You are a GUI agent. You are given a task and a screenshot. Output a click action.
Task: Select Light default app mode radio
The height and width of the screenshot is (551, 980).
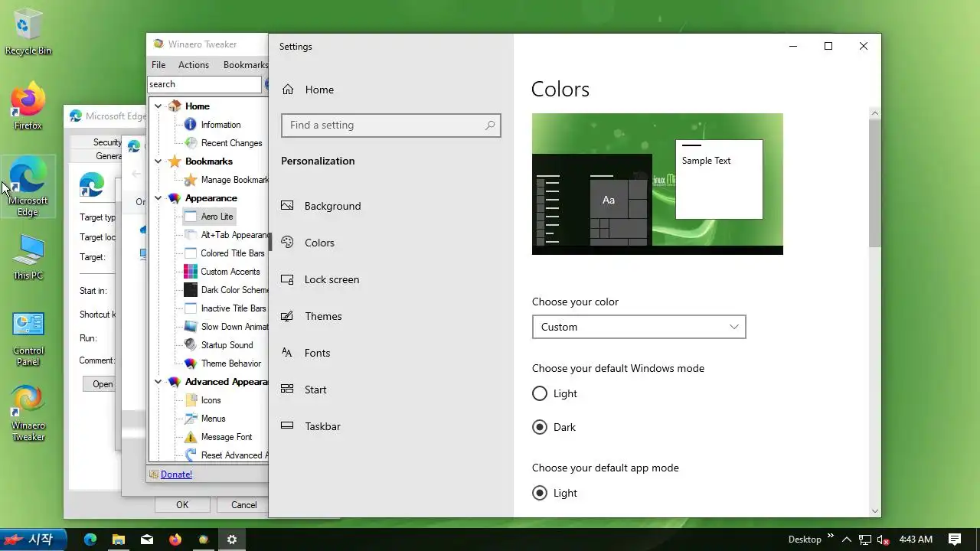pos(540,493)
